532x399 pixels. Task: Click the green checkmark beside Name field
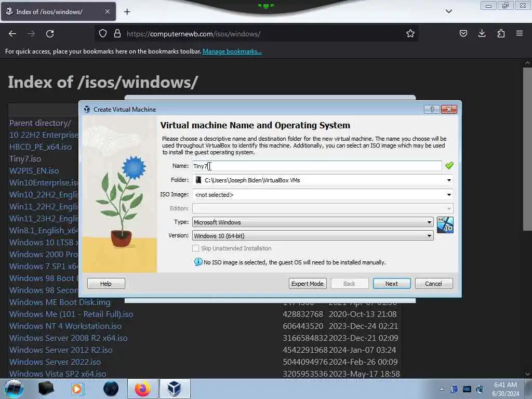[449, 166]
